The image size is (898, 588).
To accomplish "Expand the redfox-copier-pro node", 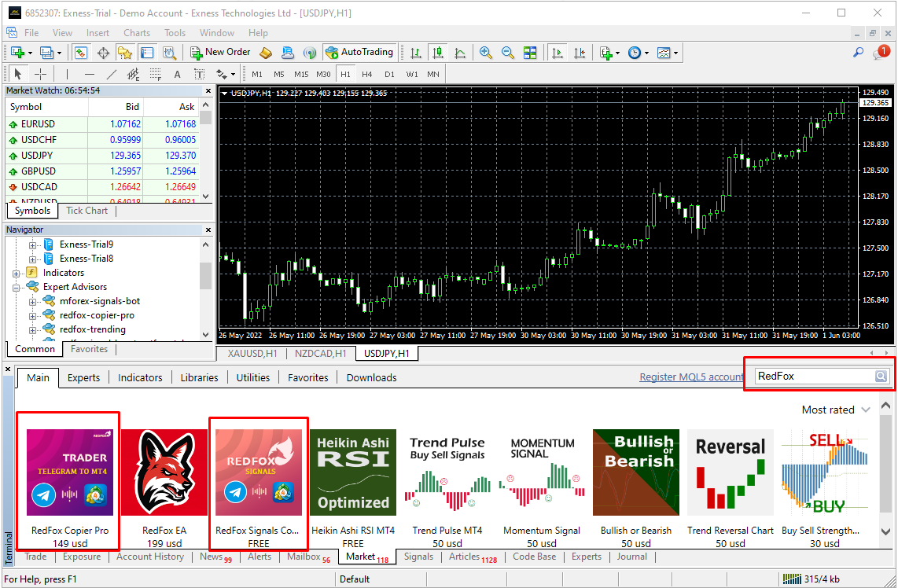I will pyautogui.click(x=33, y=316).
